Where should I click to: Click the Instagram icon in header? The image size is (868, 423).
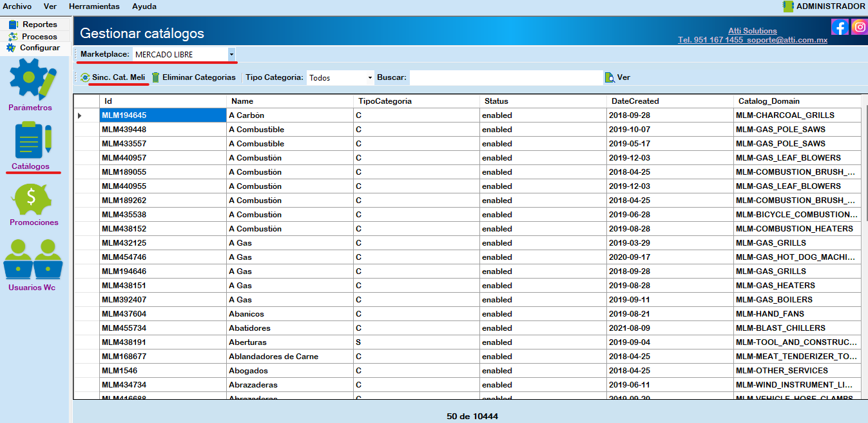[x=859, y=26]
